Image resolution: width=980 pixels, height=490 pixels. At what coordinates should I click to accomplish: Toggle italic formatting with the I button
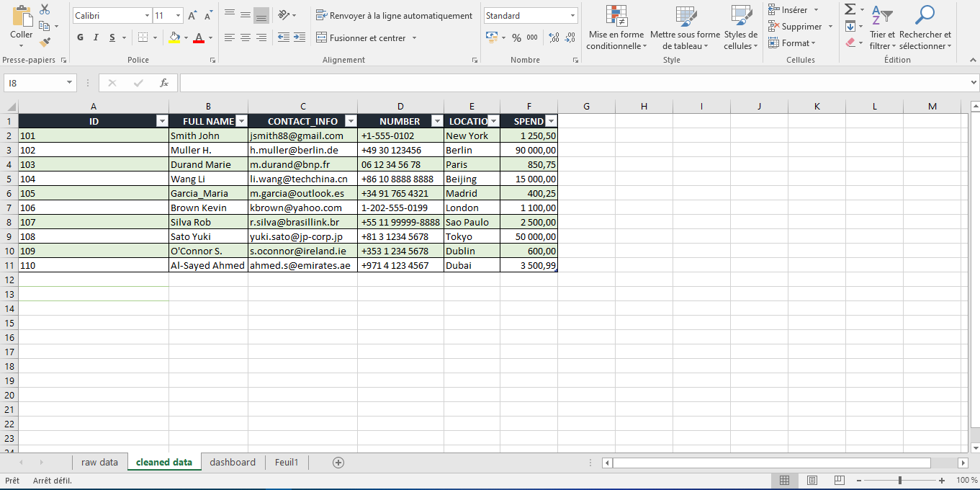coord(96,37)
